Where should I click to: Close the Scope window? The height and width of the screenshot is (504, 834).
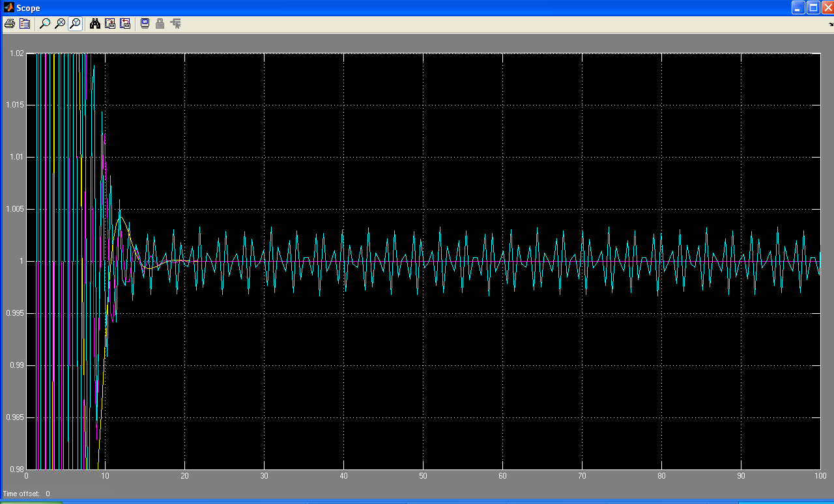[827, 8]
